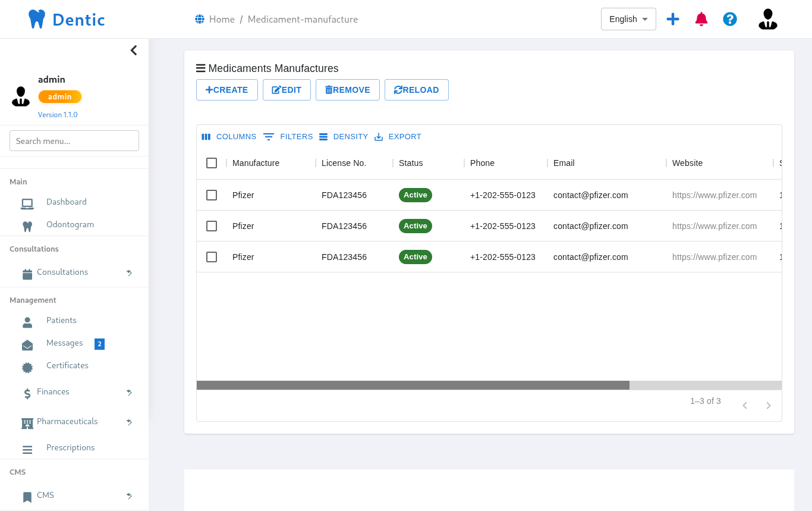Click the horizontal table scrollbar

(413, 385)
